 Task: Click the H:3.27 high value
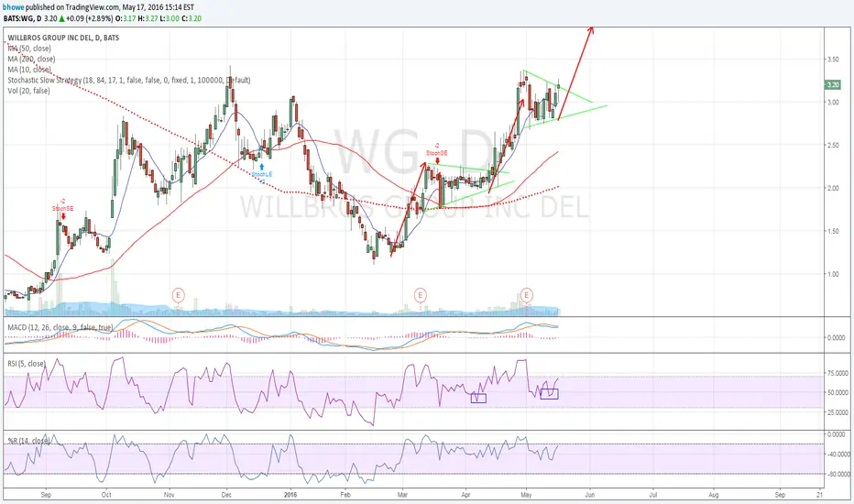(148, 18)
